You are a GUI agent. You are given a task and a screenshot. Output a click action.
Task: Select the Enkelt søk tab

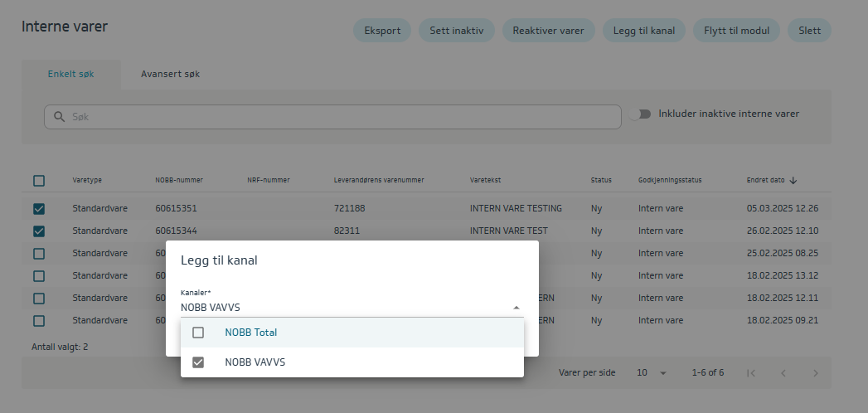(71, 74)
